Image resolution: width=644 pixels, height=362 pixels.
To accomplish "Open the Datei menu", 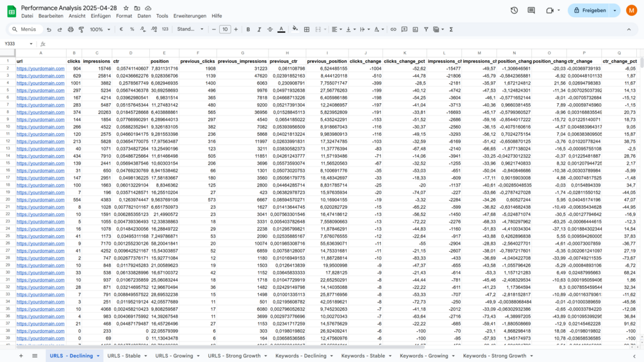I will pos(27,16).
